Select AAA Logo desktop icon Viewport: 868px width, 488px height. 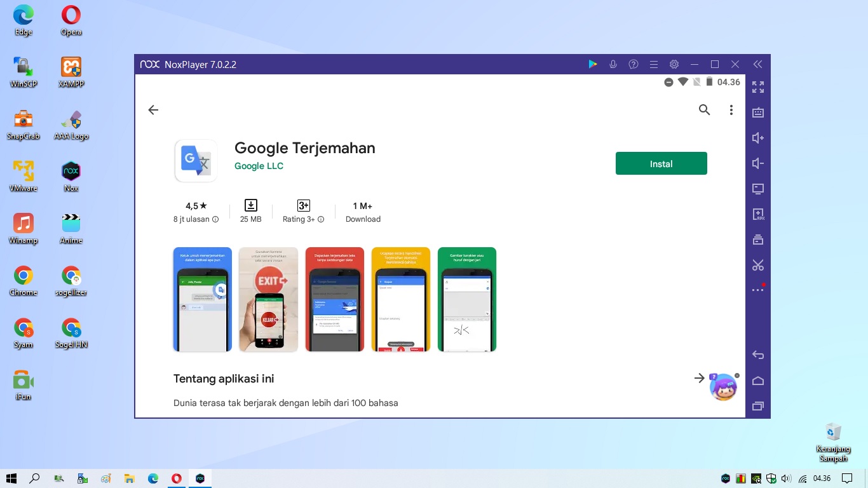pos(71,124)
